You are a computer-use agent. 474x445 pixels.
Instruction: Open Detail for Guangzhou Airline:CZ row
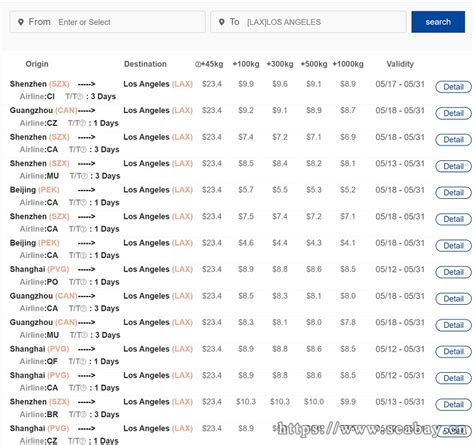click(x=453, y=113)
